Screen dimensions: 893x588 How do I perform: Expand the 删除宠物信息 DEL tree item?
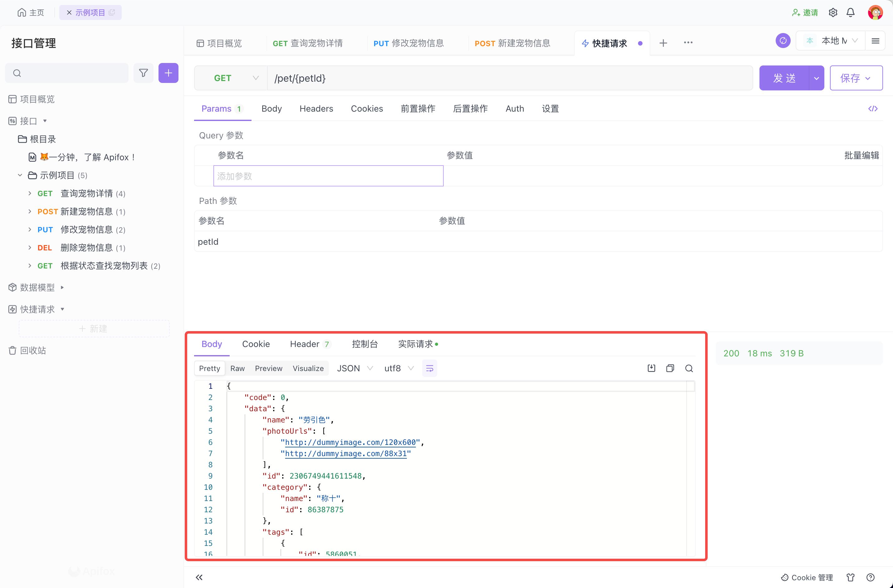click(30, 248)
